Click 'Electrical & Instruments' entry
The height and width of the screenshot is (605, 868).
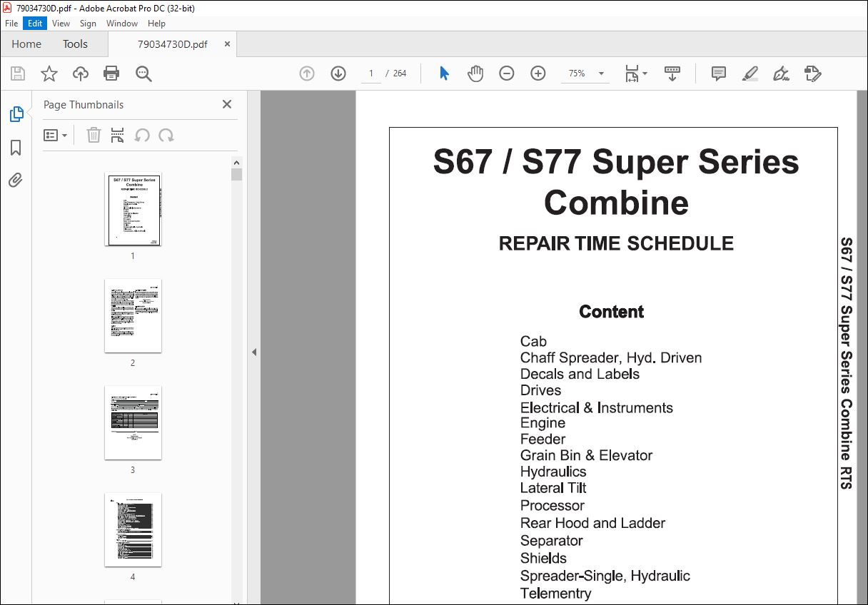(x=597, y=408)
